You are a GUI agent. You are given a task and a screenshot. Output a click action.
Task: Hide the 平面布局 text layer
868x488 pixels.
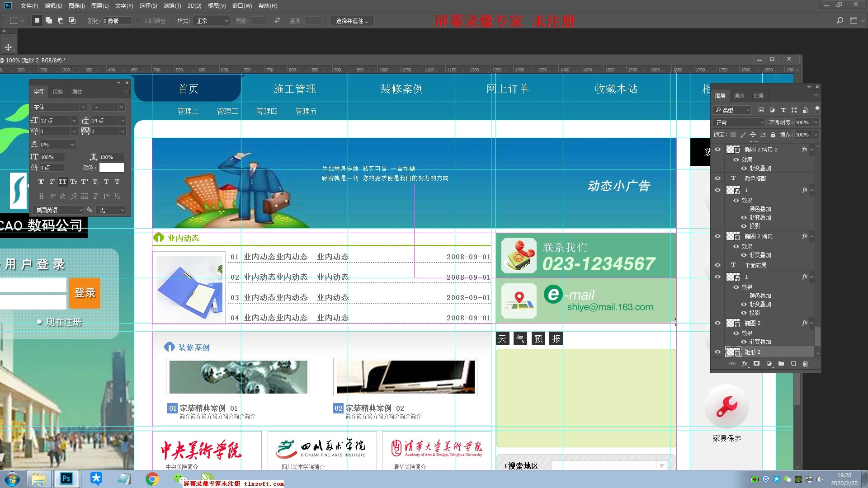(717, 265)
